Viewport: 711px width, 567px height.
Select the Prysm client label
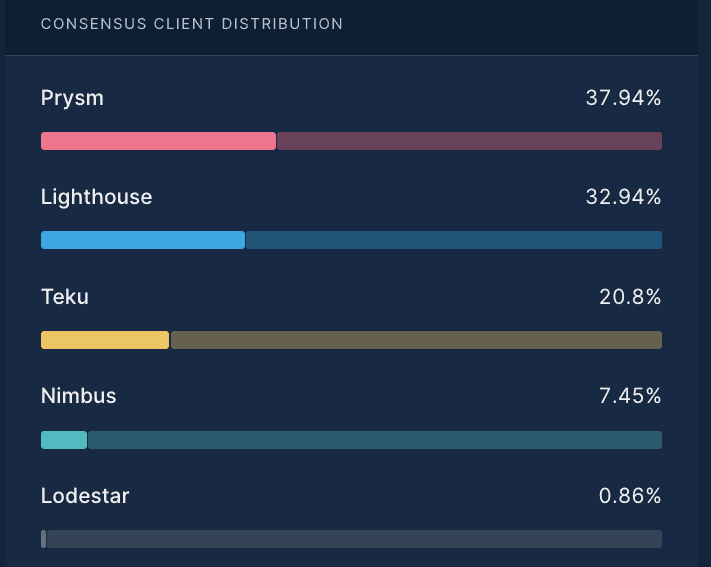click(72, 98)
